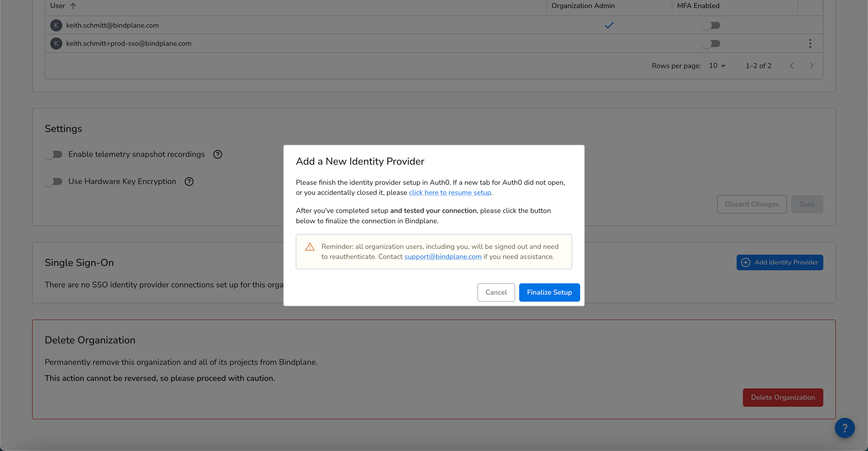Screen dimensions: 868x451
Task: Open the three-dot actions menu for prod-sso user
Action: pyautogui.click(x=810, y=43)
